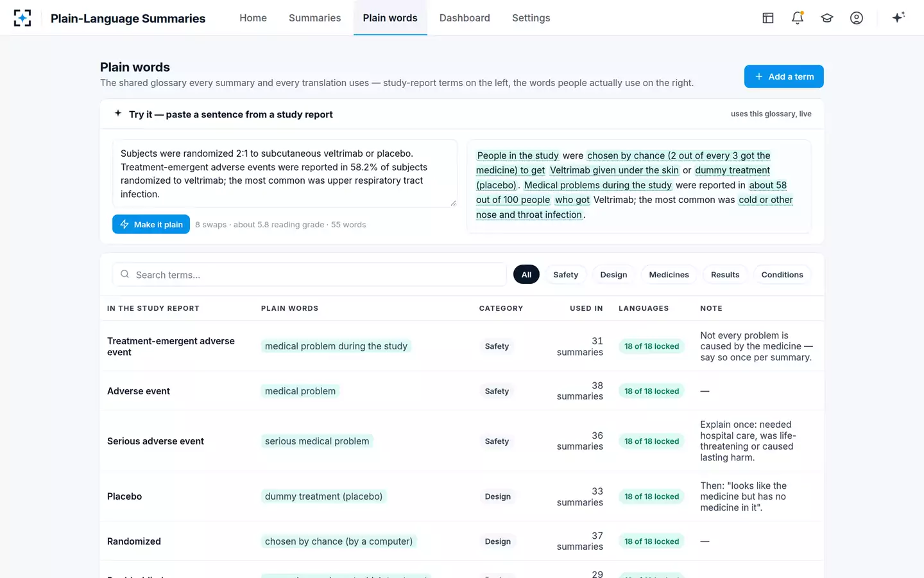Open the Settings tab
The width and height of the screenshot is (924, 578).
click(531, 18)
